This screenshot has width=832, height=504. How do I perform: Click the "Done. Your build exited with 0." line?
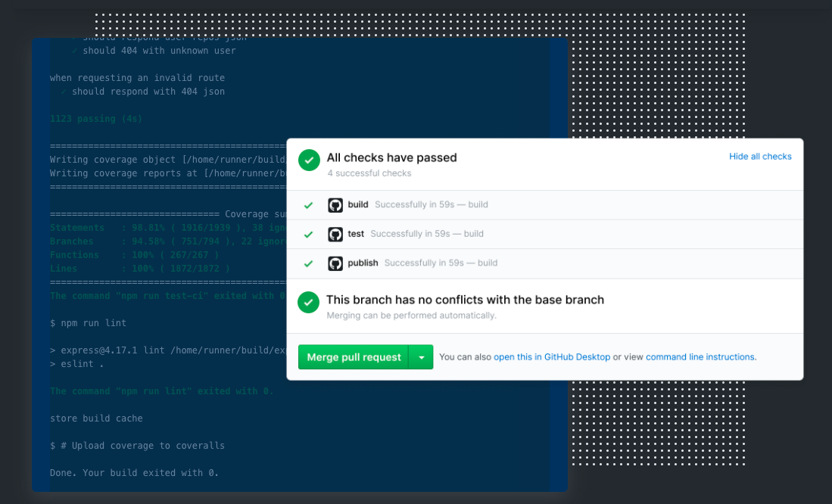click(134, 473)
